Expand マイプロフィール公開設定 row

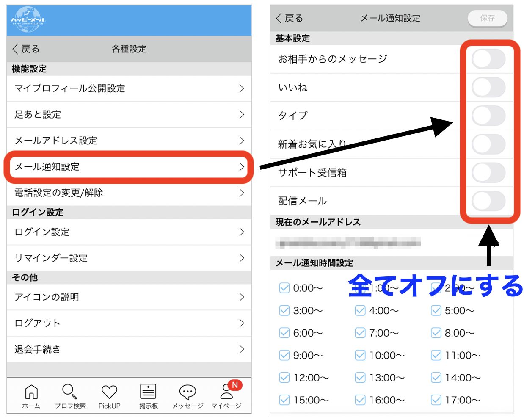coord(129,88)
